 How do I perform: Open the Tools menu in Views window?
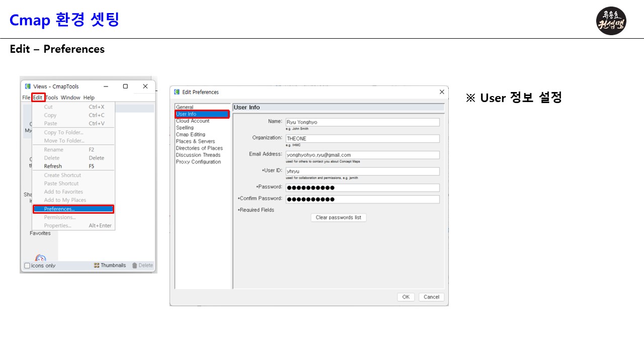point(52,98)
